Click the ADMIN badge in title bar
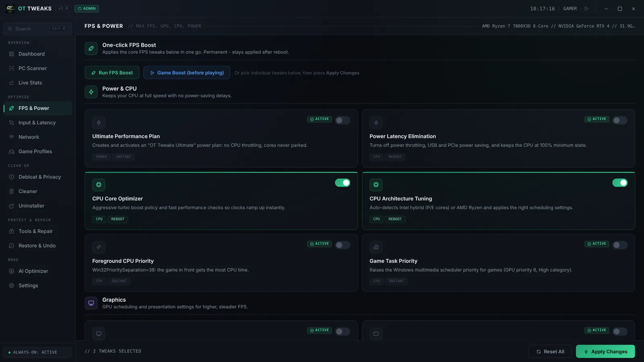Viewport: 644px width, 362px height. 87,8
